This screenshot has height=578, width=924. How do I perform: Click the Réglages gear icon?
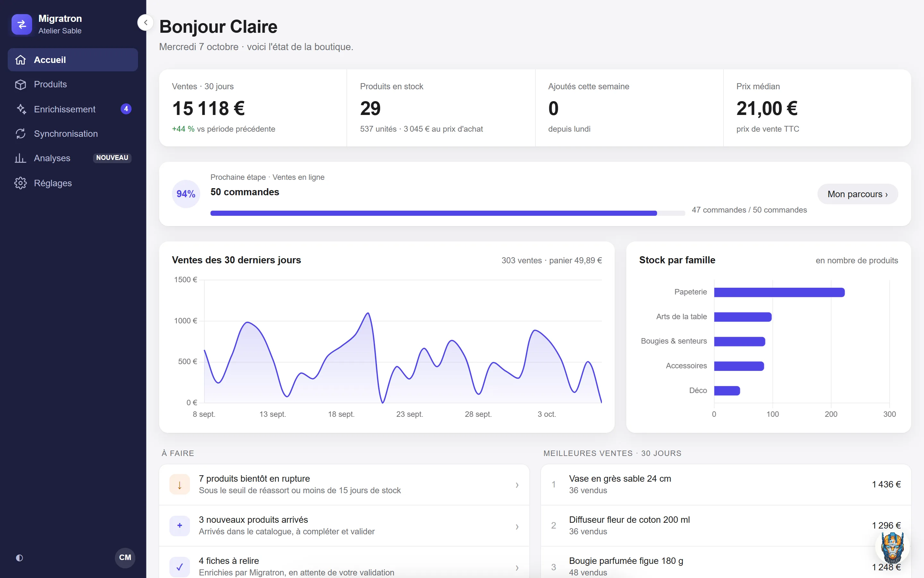pyautogui.click(x=21, y=183)
